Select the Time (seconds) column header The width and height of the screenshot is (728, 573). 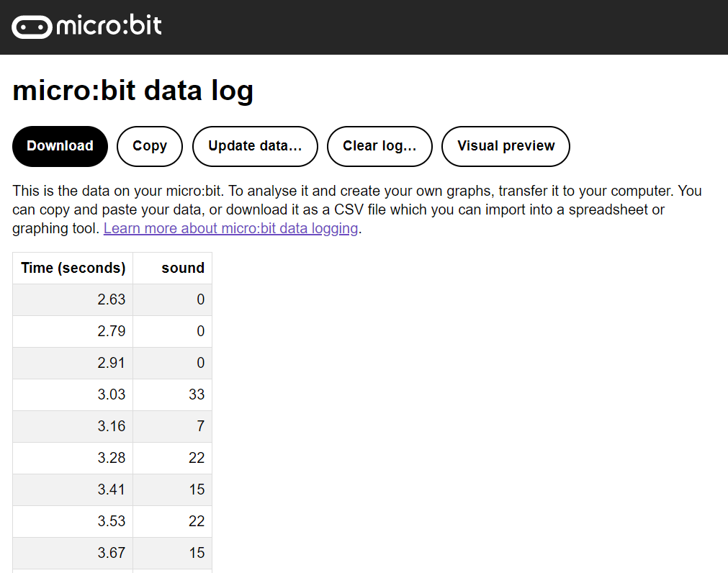(x=73, y=269)
